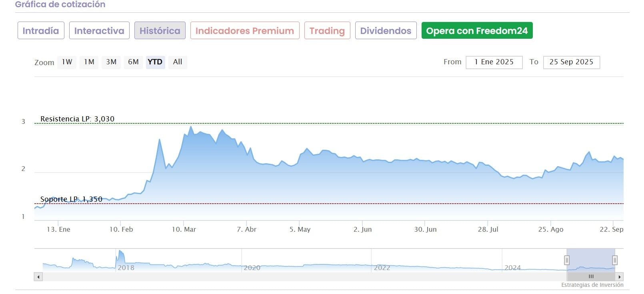This screenshot has height=294, width=644.
Task: Open Indicadores Premium
Action: [x=245, y=31]
